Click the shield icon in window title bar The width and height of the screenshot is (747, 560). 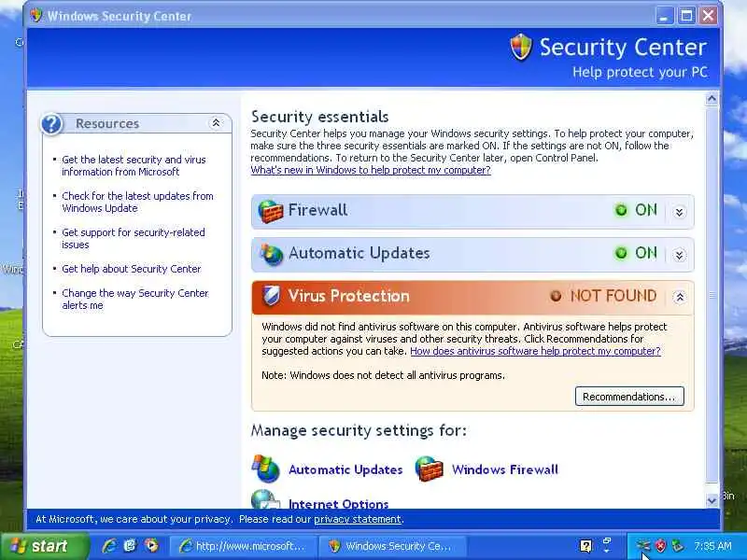pos(36,16)
